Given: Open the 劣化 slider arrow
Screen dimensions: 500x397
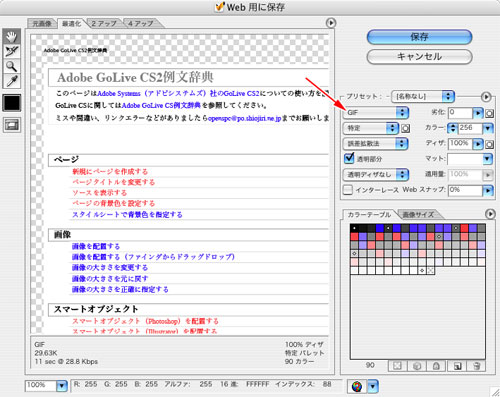Looking at the screenshot, I should (478, 113).
